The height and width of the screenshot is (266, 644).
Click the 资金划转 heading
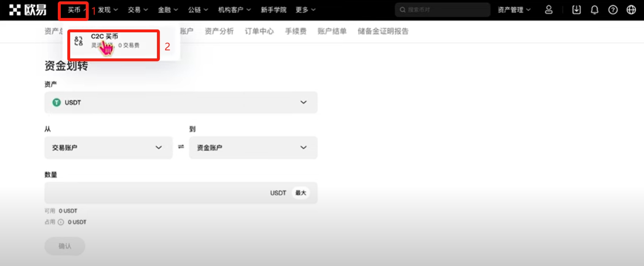point(66,66)
